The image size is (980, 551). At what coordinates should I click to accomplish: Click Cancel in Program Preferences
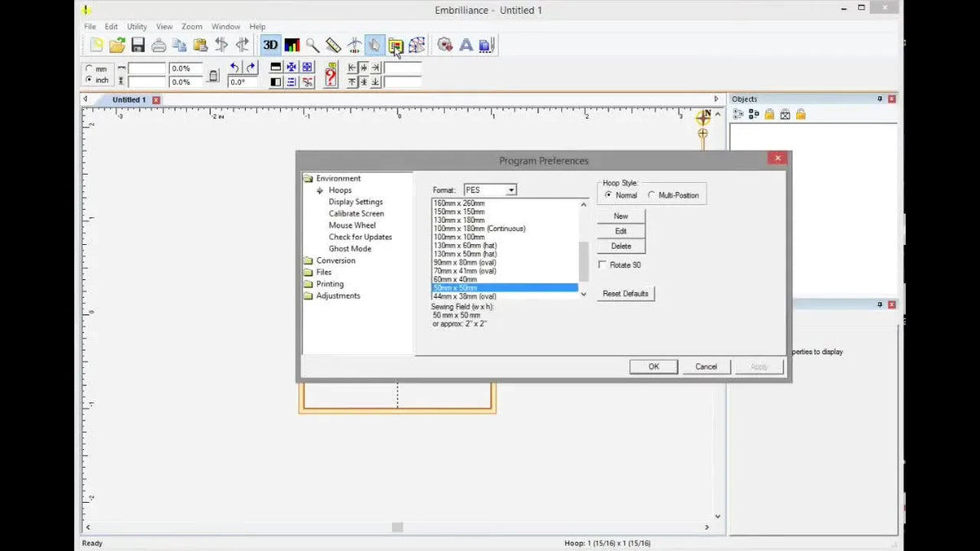coord(706,367)
